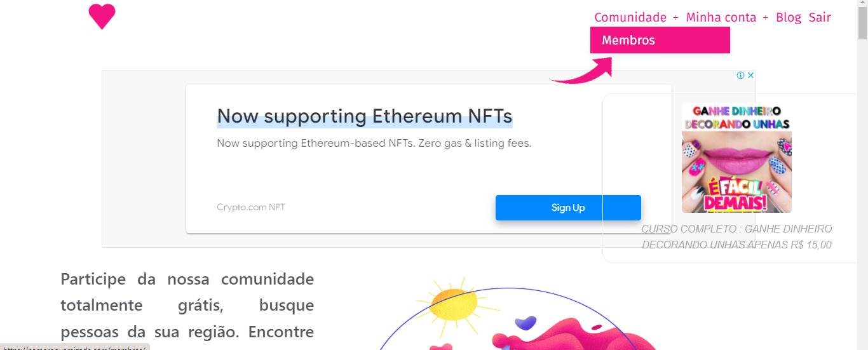
Task: Click the "Participe da nossa comunidade" paragraph
Action: [x=187, y=306]
